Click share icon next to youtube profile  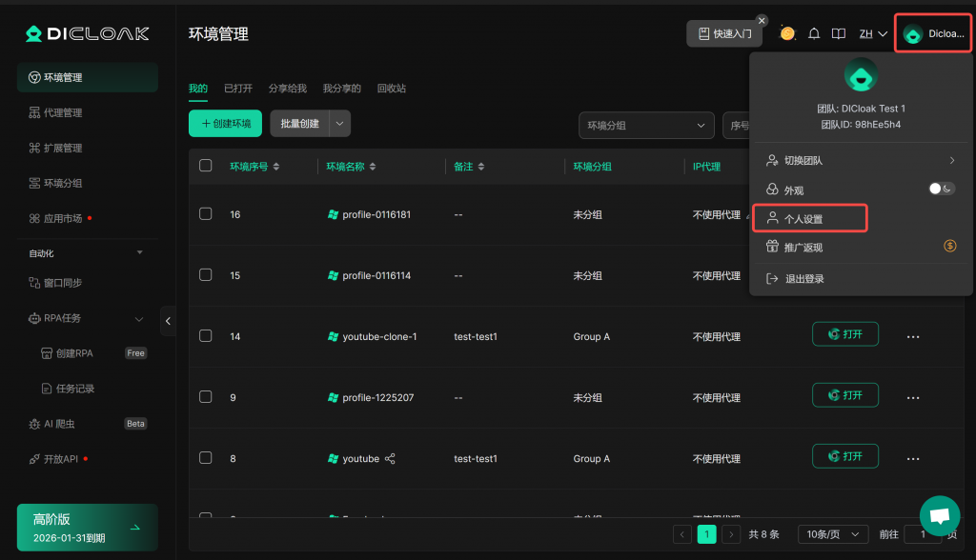[390, 458]
